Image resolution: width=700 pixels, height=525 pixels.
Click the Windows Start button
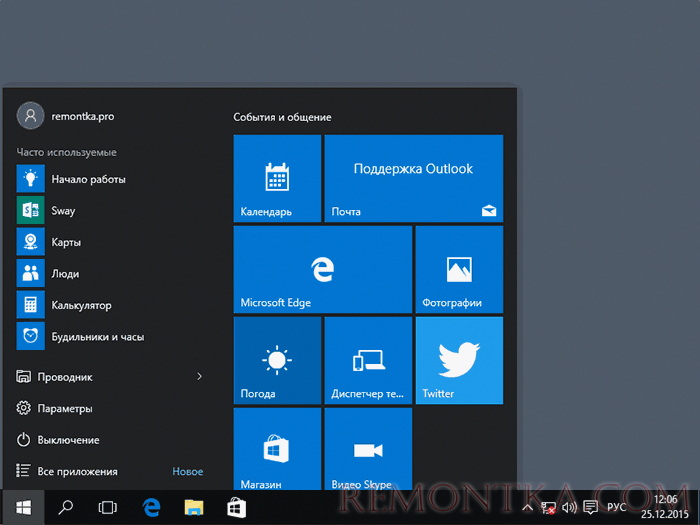coord(21,507)
